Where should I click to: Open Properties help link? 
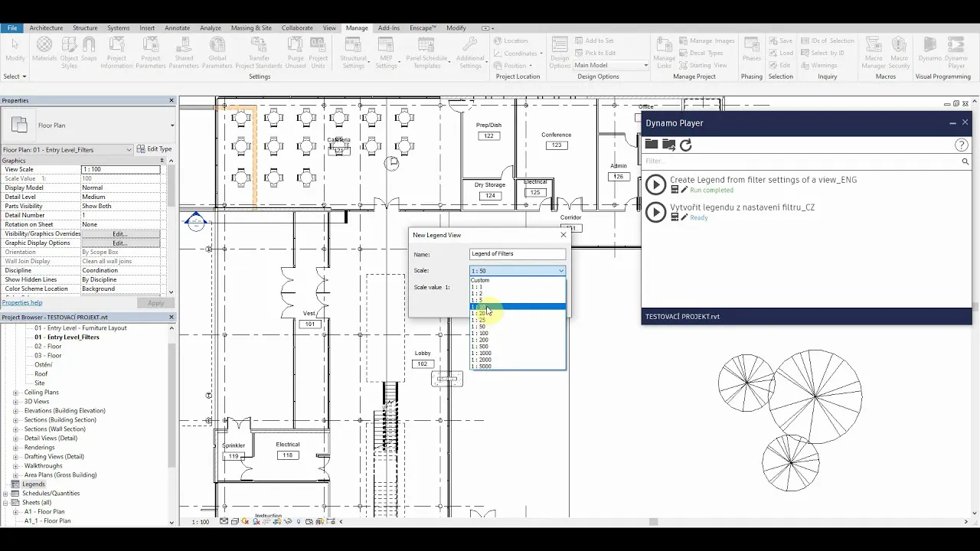[22, 303]
